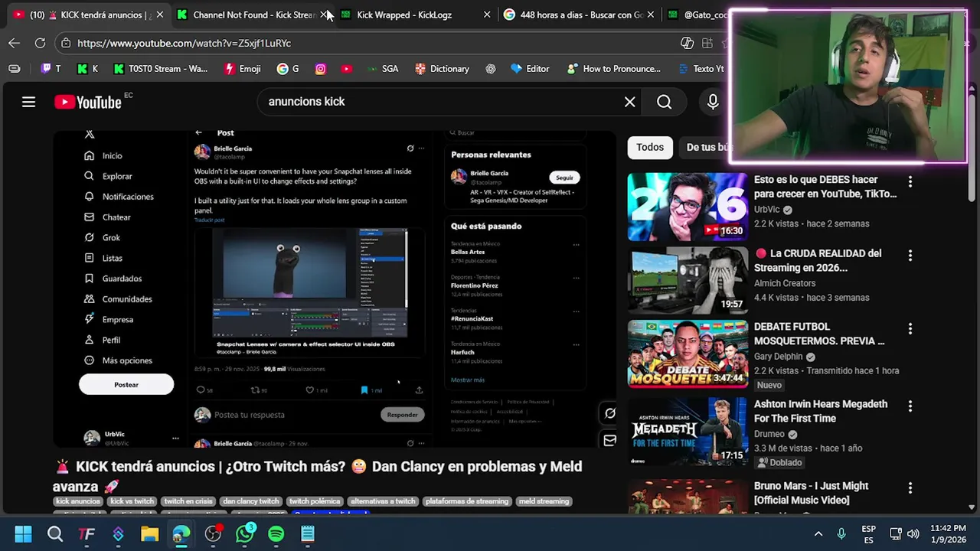Open the taskbar clock showing 11:42 PM

click(x=949, y=533)
